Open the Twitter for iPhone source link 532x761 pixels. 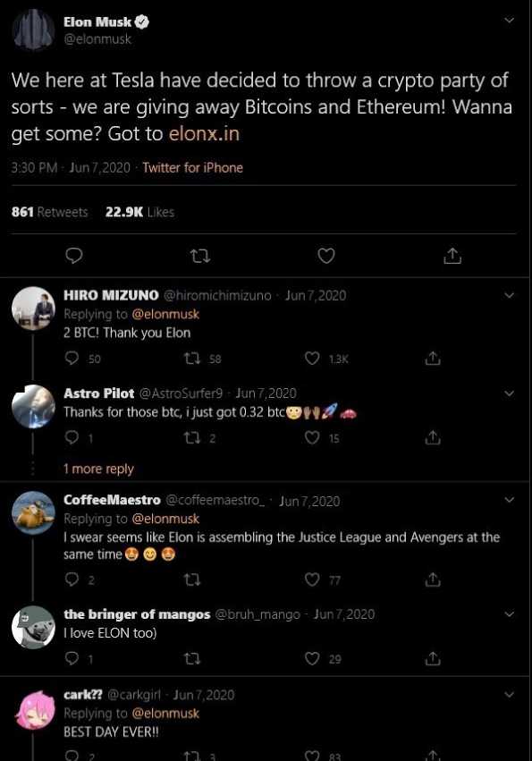click(193, 168)
